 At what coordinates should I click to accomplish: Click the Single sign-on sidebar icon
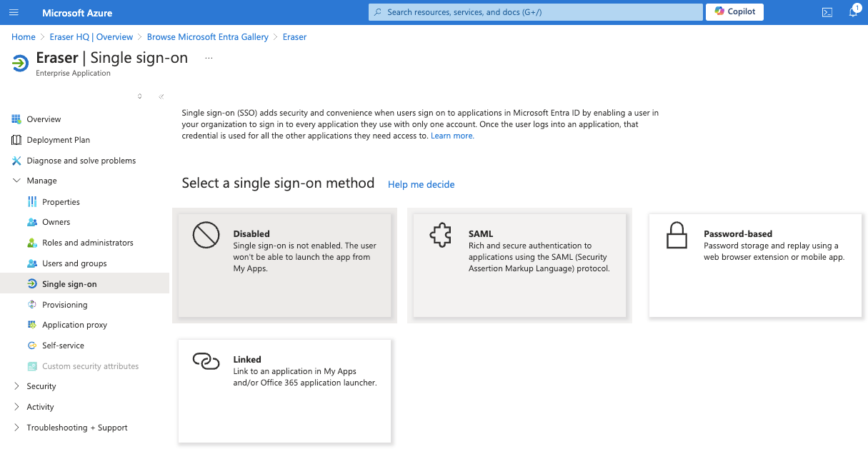(32, 284)
